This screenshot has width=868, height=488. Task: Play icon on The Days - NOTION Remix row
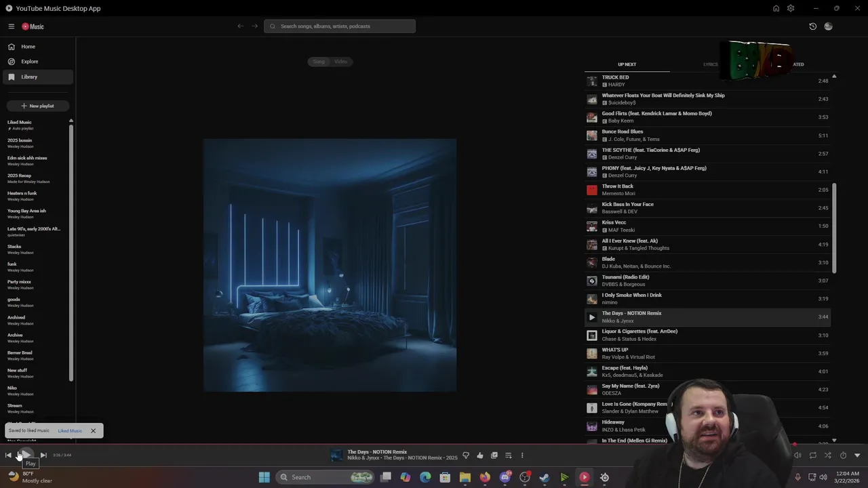tap(592, 317)
